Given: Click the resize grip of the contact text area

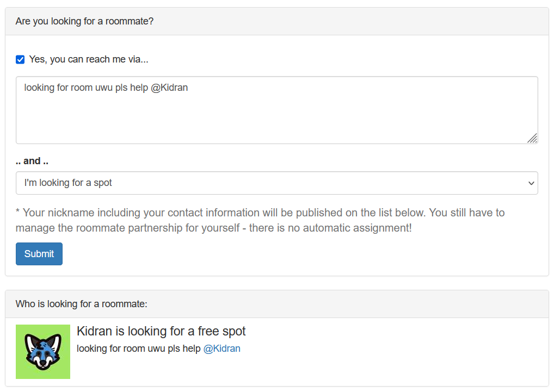Looking at the screenshot, I should (532, 138).
